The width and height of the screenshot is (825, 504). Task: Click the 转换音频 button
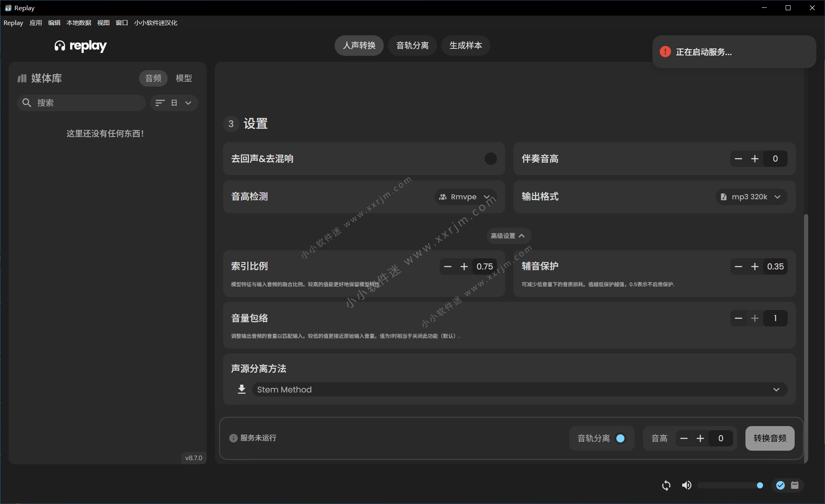(x=770, y=438)
